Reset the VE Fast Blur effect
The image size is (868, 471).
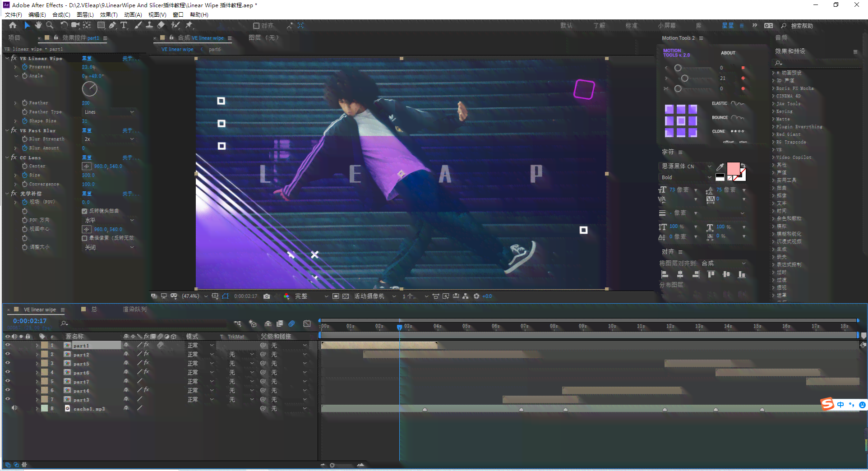[87, 130]
